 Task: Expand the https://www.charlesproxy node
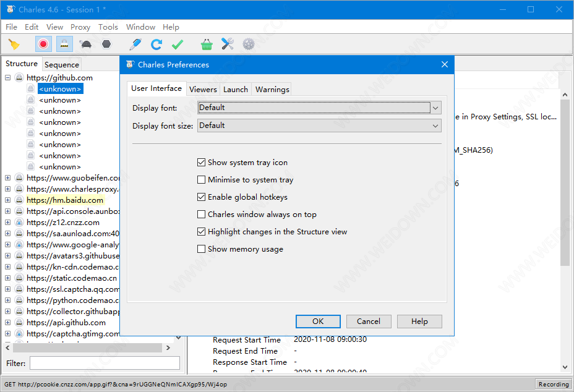click(x=7, y=189)
